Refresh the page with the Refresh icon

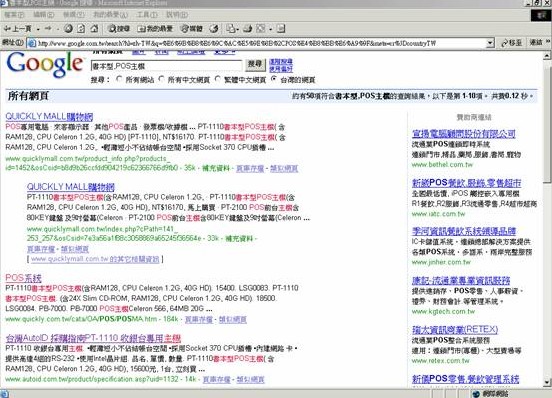81,29
